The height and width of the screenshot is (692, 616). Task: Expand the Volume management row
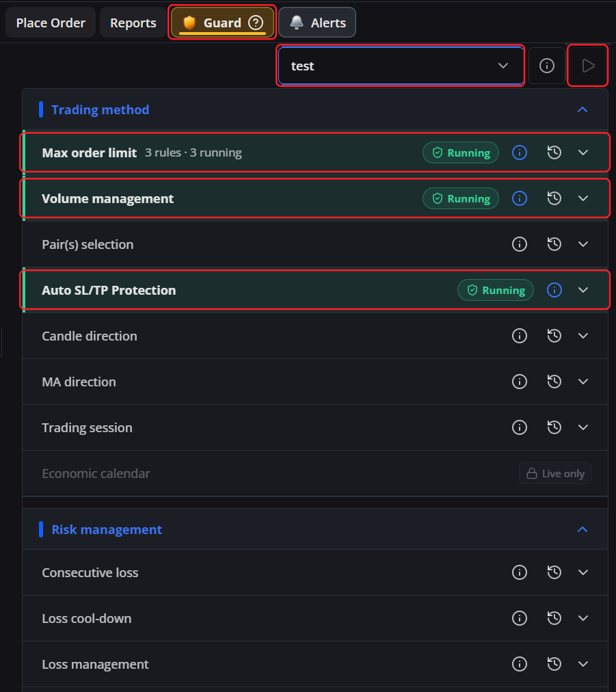pyautogui.click(x=583, y=198)
